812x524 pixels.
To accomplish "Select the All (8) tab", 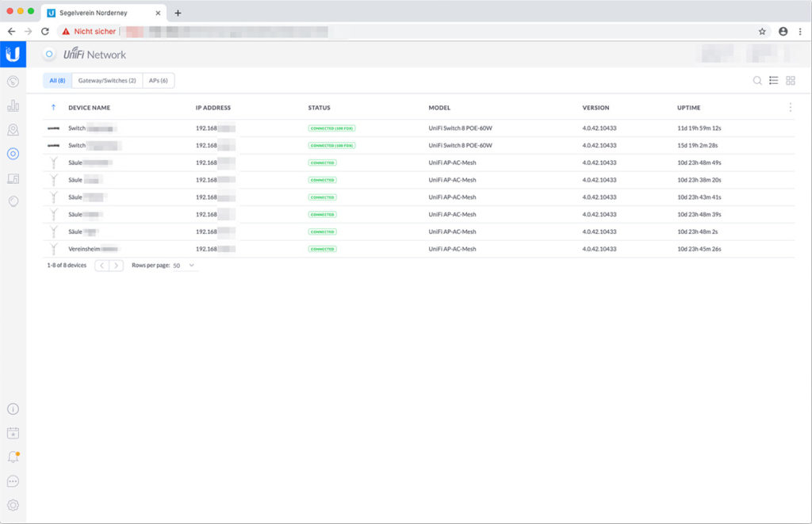I will coord(57,80).
